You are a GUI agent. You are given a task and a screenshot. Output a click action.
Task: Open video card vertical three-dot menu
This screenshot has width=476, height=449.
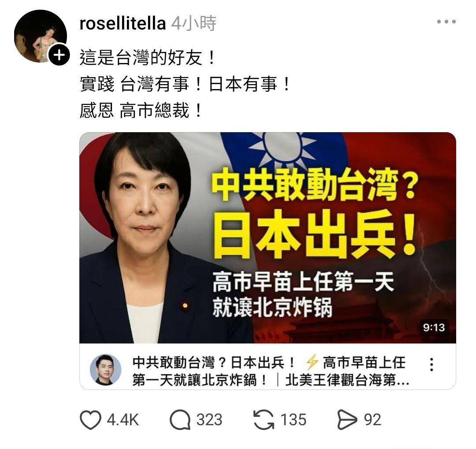[431, 364]
